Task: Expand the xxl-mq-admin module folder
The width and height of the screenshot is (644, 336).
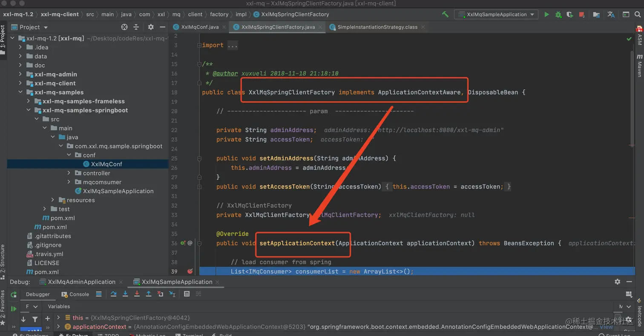Action: pos(20,74)
